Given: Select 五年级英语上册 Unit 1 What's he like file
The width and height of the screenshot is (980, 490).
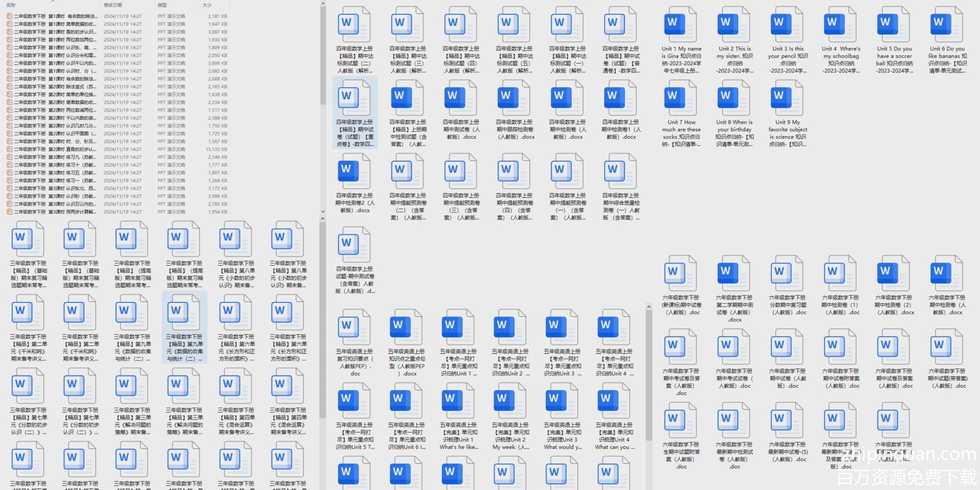Looking at the screenshot, I should (459, 416).
